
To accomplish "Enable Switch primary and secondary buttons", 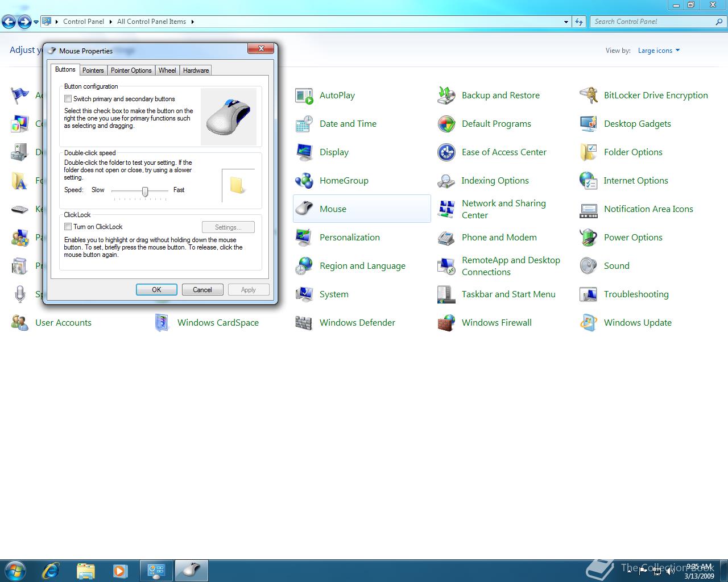I will point(68,99).
